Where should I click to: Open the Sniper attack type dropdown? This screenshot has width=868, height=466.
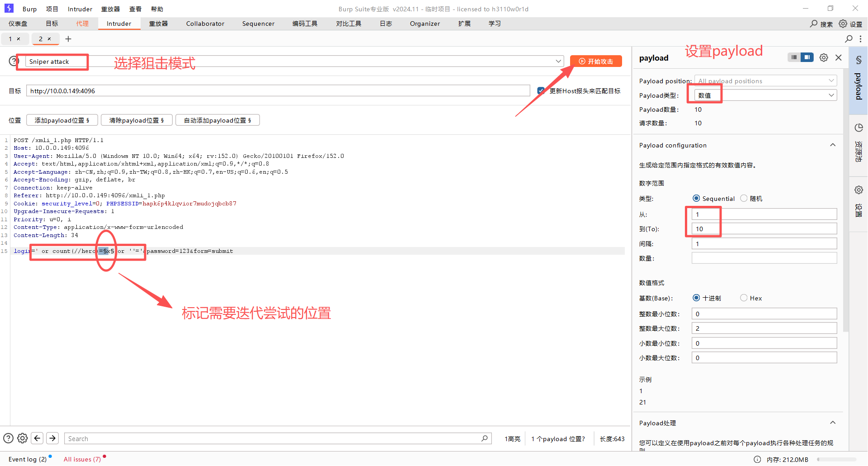(x=294, y=61)
